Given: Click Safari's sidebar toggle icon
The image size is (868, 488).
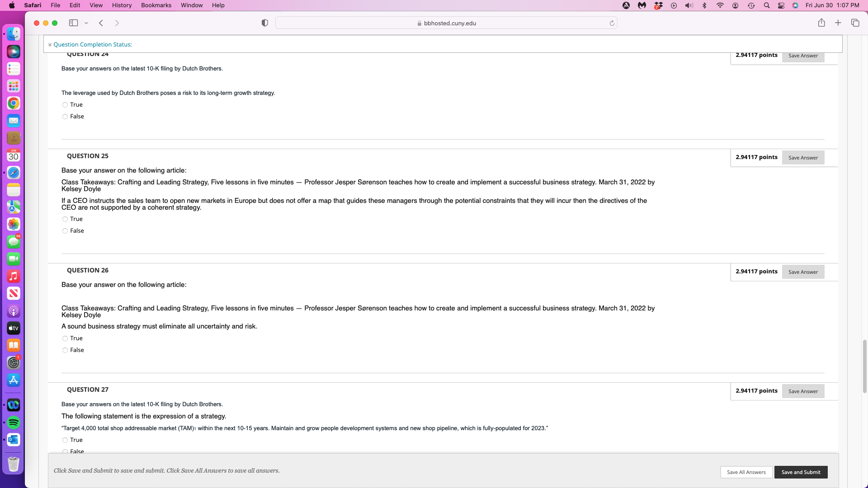Looking at the screenshot, I should coord(73,23).
